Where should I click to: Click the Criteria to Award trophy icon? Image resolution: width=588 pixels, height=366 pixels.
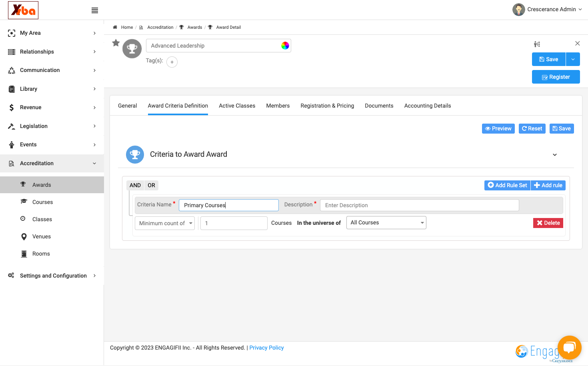135,154
